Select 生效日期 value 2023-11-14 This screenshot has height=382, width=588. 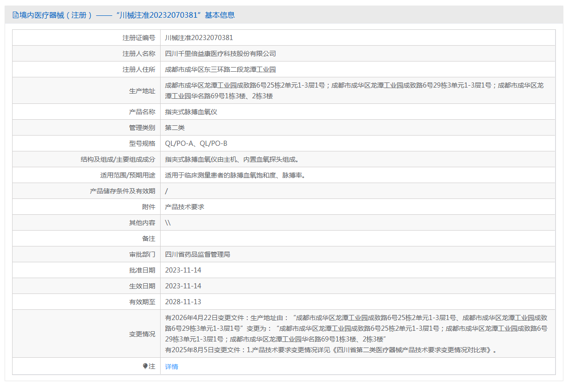(183, 286)
